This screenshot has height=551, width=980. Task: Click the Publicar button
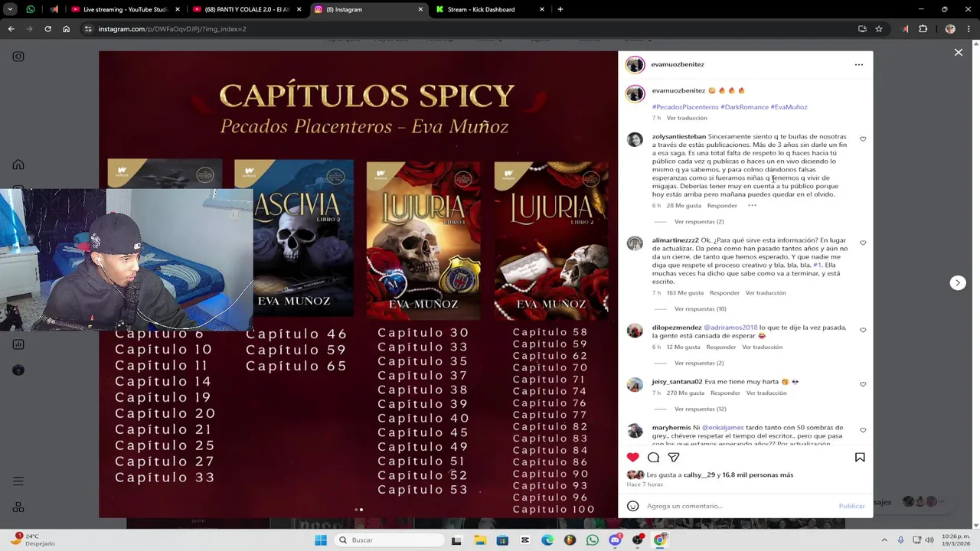(x=851, y=506)
